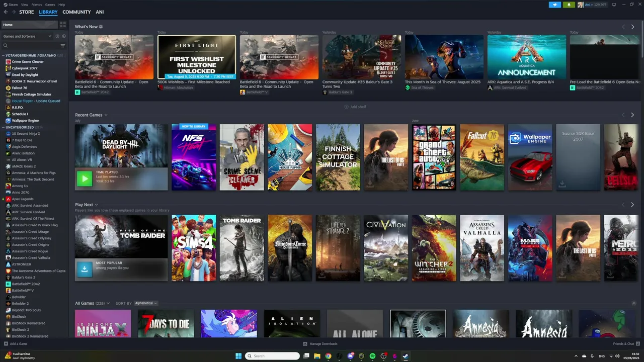The height and width of the screenshot is (362, 644).
Task: Collapse the UNCATEGORIZED category
Action: pos(3,127)
